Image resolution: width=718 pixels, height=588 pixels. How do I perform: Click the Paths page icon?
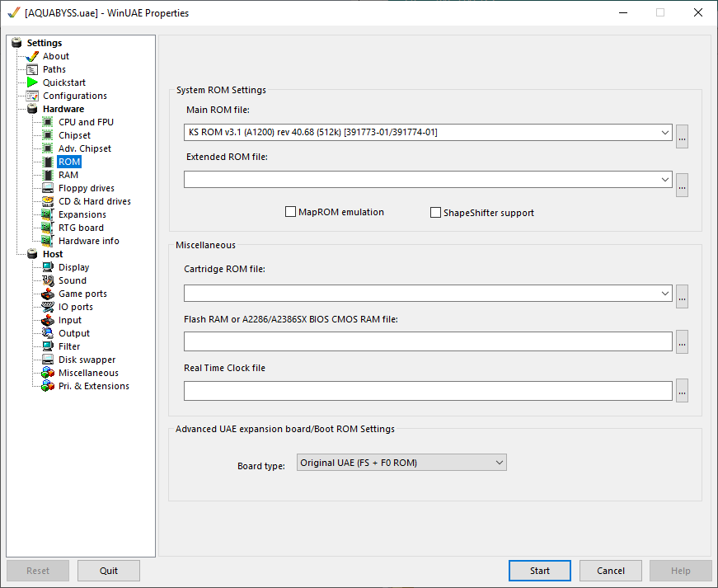(x=32, y=69)
